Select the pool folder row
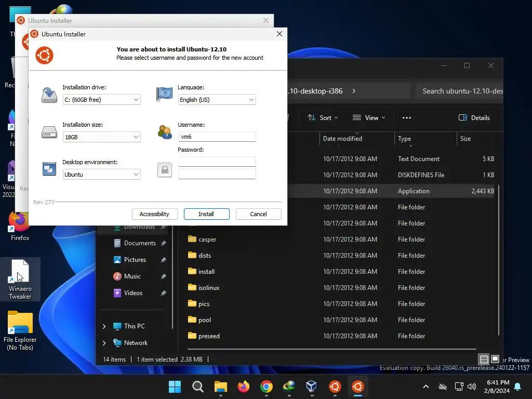This screenshot has width=532, height=399. tap(341, 320)
